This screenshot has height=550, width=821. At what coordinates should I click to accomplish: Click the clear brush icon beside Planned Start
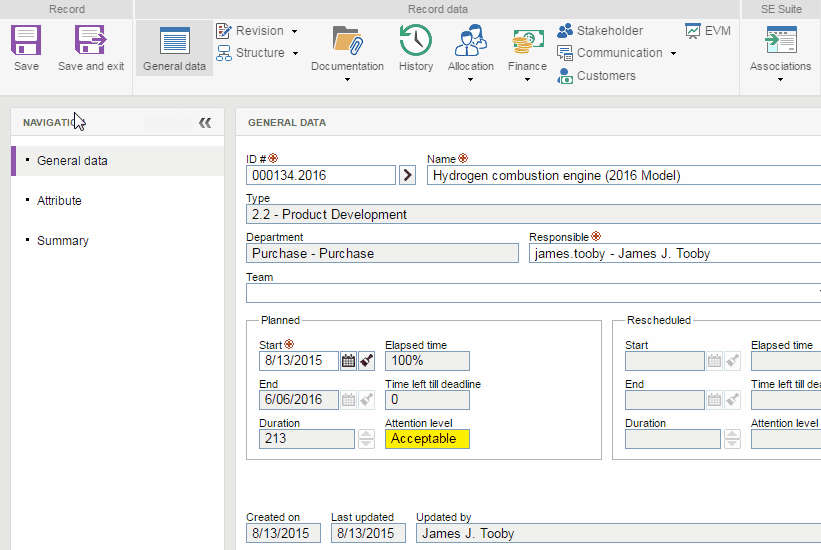(x=367, y=361)
